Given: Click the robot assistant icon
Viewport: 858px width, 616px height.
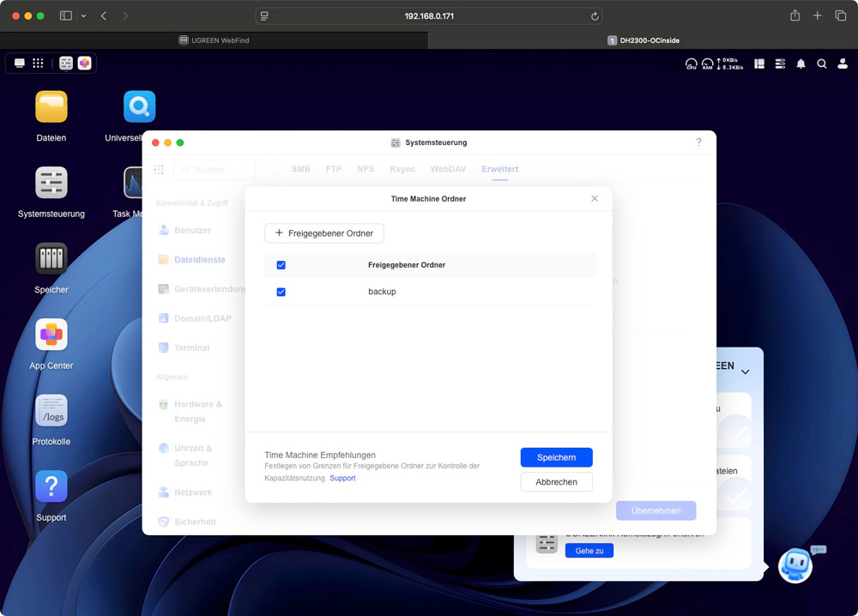Looking at the screenshot, I should 795,566.
